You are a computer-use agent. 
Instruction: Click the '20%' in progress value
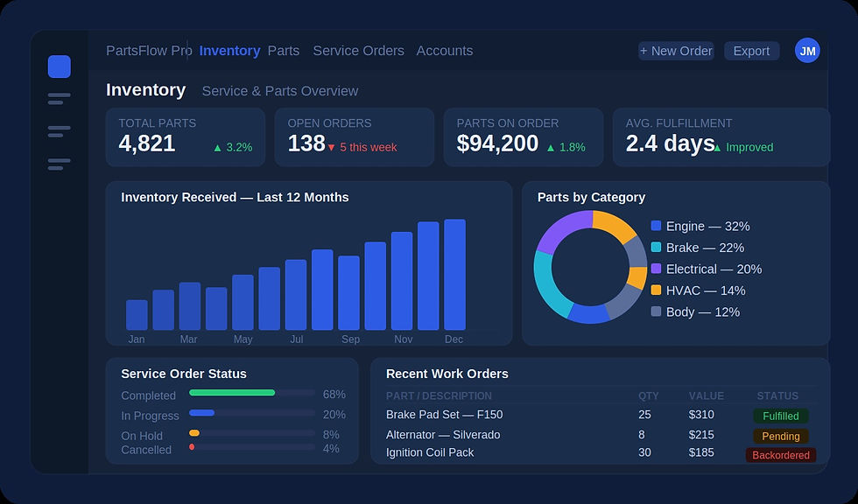(334, 415)
